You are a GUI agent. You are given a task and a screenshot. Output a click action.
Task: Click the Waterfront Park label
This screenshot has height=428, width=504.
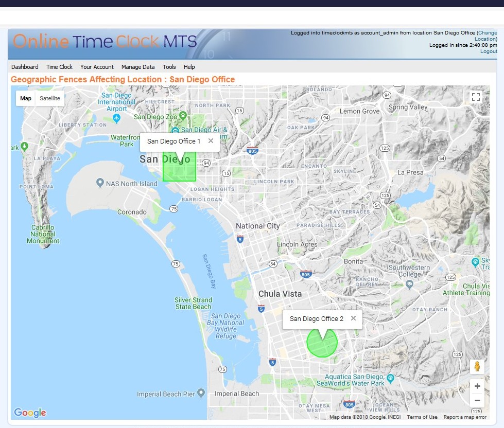126,140
